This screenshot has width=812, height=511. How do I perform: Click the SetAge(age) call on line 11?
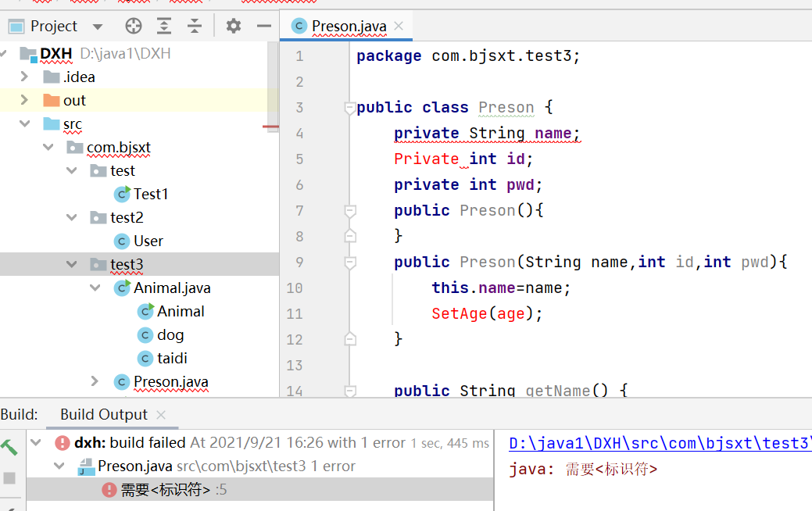pos(487,314)
